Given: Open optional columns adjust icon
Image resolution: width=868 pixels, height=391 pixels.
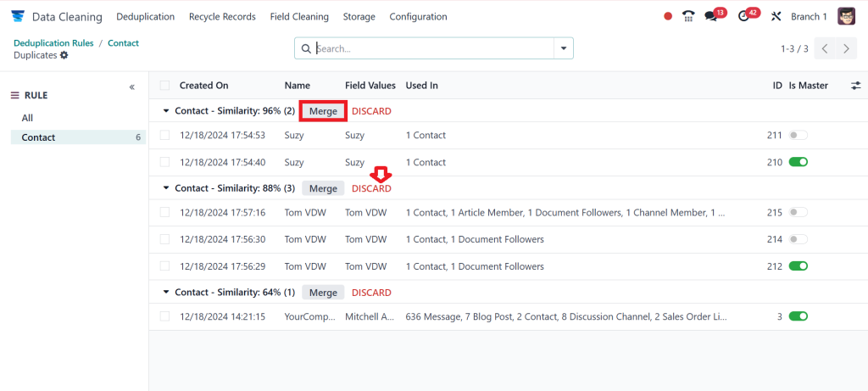Looking at the screenshot, I should [856, 86].
